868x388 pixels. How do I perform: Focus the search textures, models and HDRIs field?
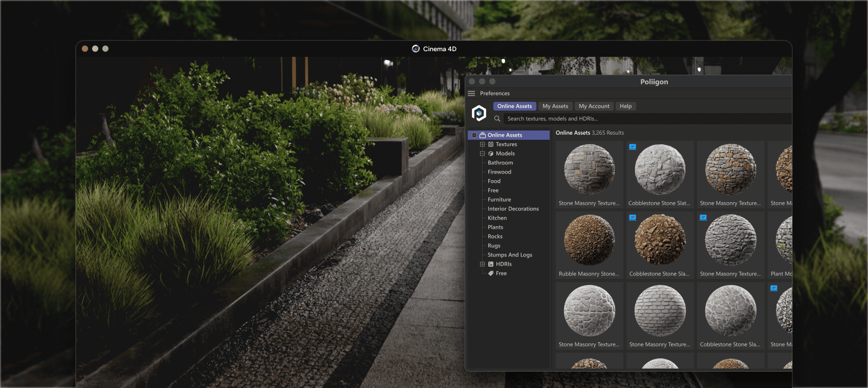click(x=648, y=119)
